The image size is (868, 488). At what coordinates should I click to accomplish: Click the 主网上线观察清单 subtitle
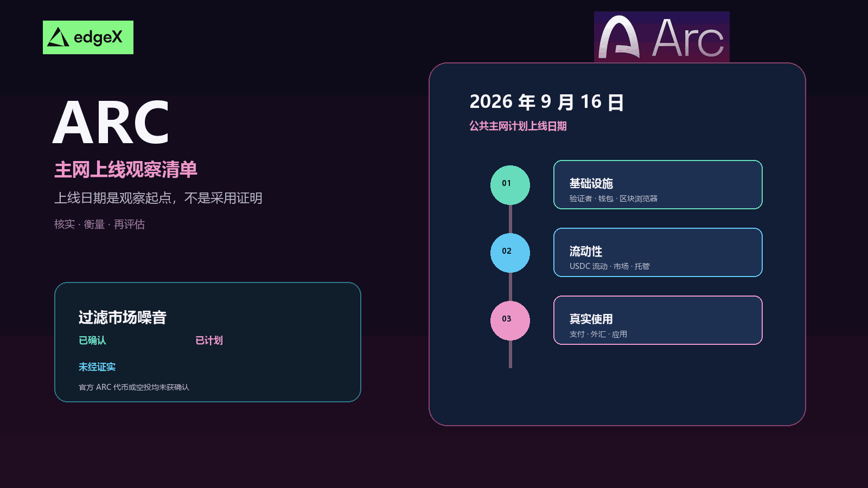[126, 170]
